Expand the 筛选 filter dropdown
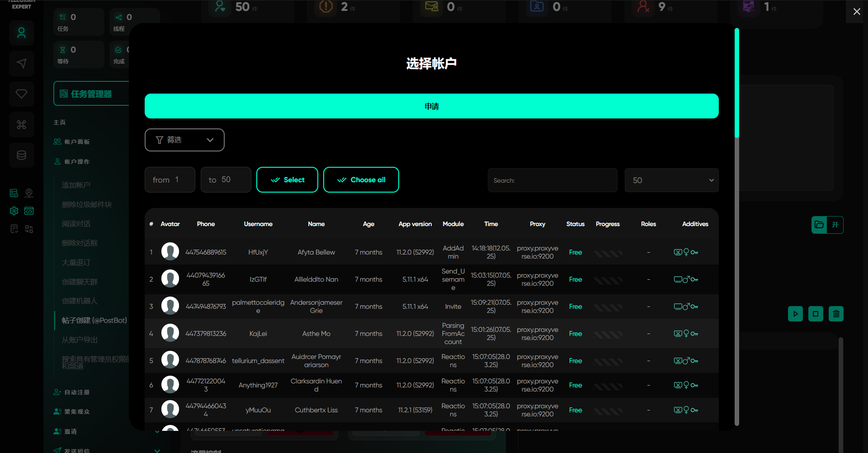The width and height of the screenshot is (868, 453). coord(184,140)
